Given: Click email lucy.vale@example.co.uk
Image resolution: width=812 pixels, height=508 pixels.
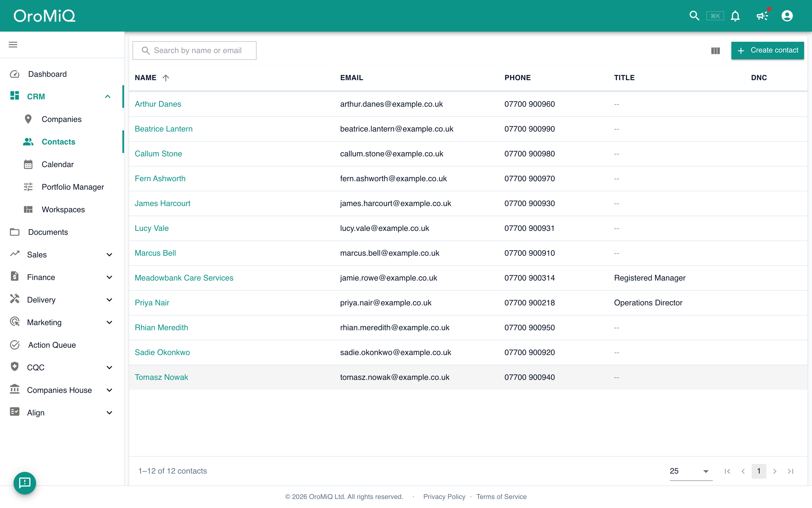Looking at the screenshot, I should point(385,228).
